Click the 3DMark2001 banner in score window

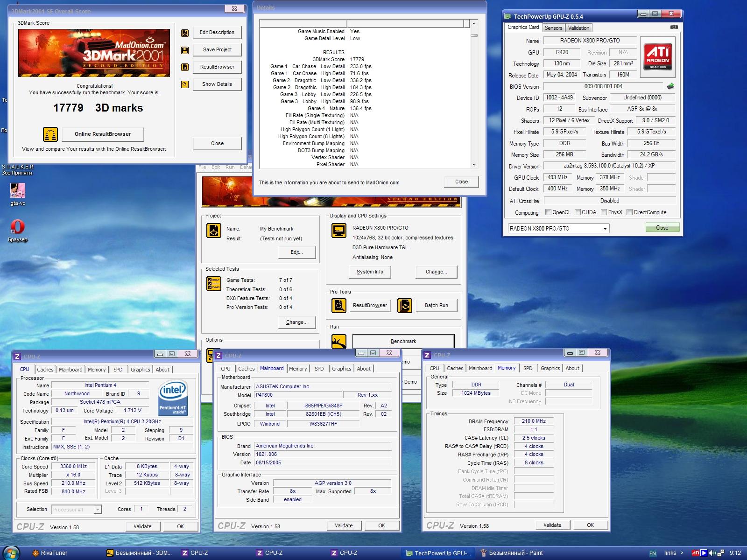[94, 53]
